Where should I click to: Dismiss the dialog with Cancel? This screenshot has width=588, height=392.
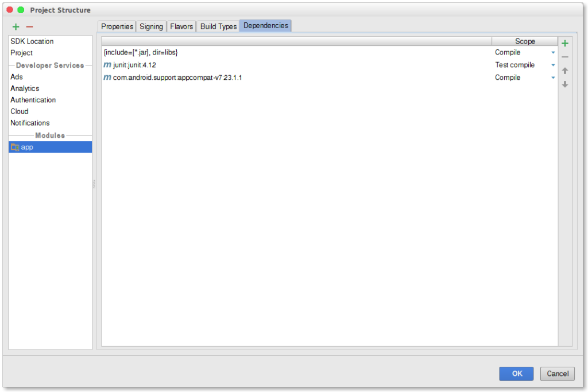point(557,373)
